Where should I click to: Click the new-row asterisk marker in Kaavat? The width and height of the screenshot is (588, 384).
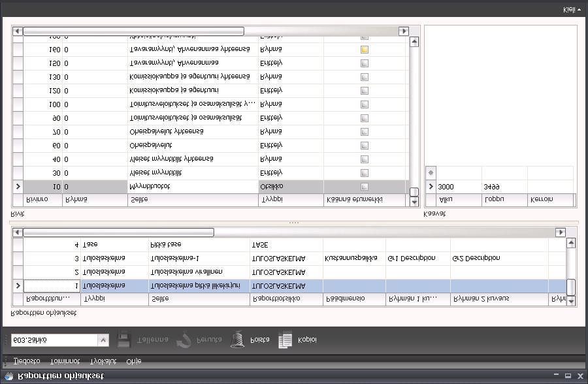(431, 173)
